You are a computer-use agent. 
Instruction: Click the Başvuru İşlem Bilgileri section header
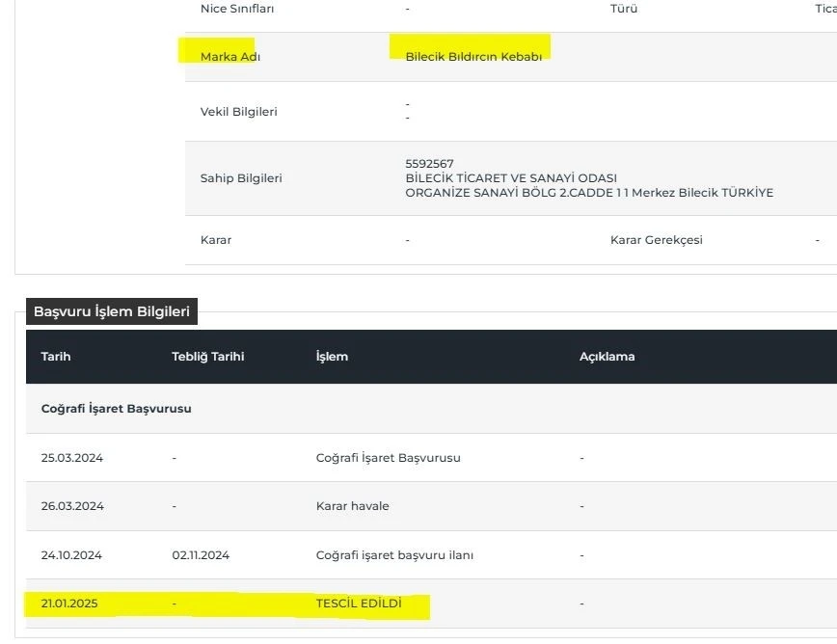(112, 311)
